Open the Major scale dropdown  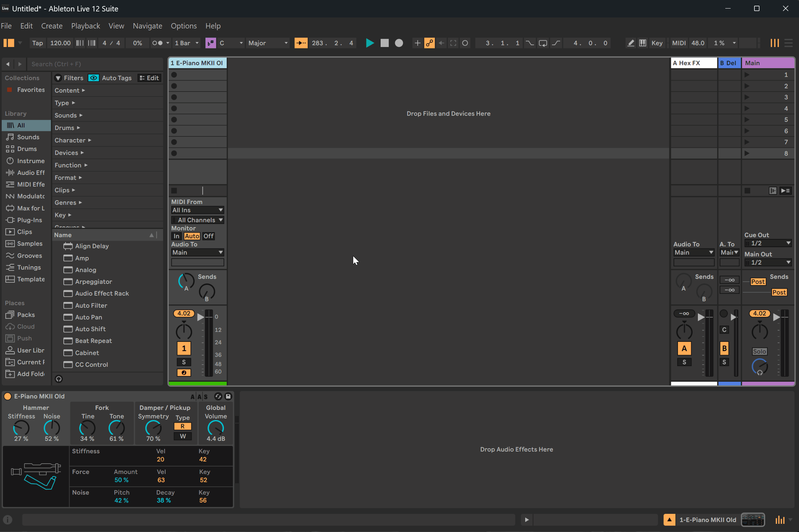pyautogui.click(x=268, y=43)
